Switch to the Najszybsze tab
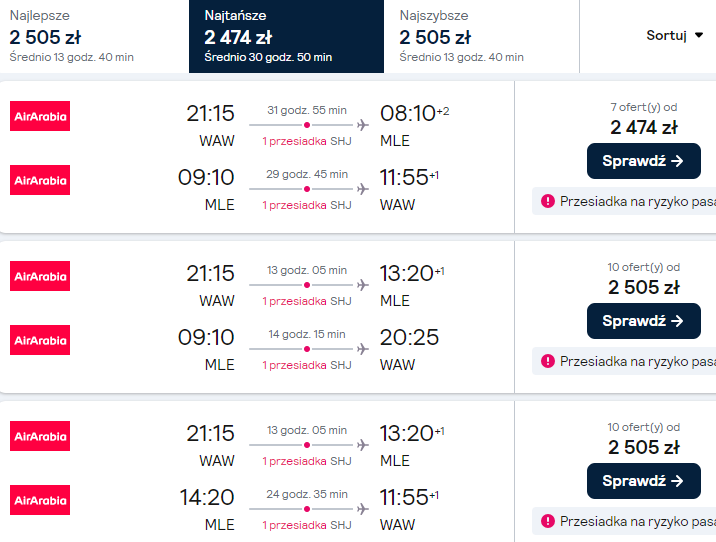 click(480, 37)
